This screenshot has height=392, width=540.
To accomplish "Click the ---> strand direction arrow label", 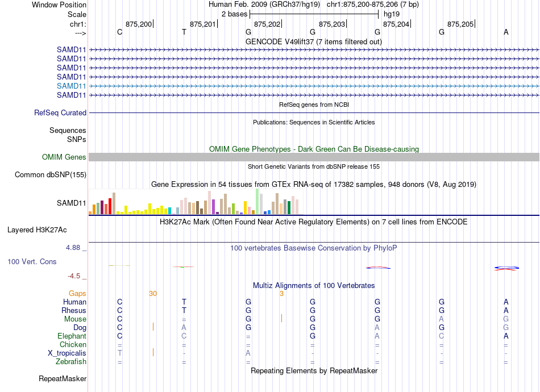I will (x=80, y=33).
